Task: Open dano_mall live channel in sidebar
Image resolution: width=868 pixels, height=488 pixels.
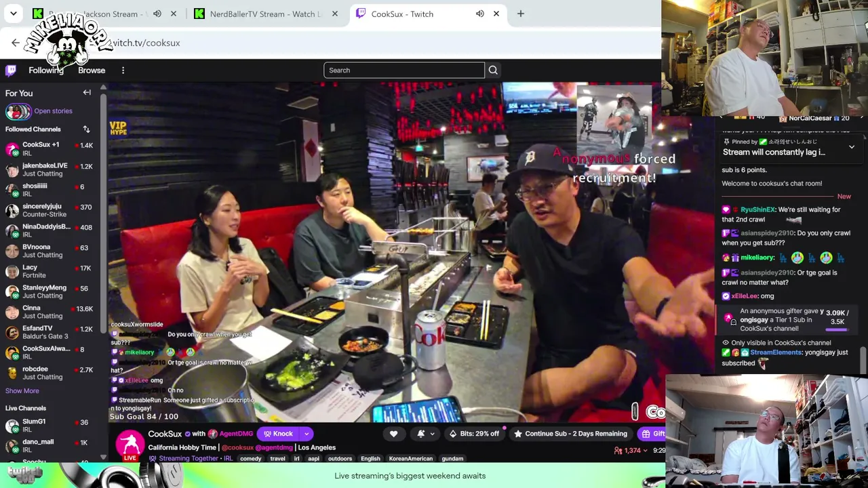Action: pos(51,445)
